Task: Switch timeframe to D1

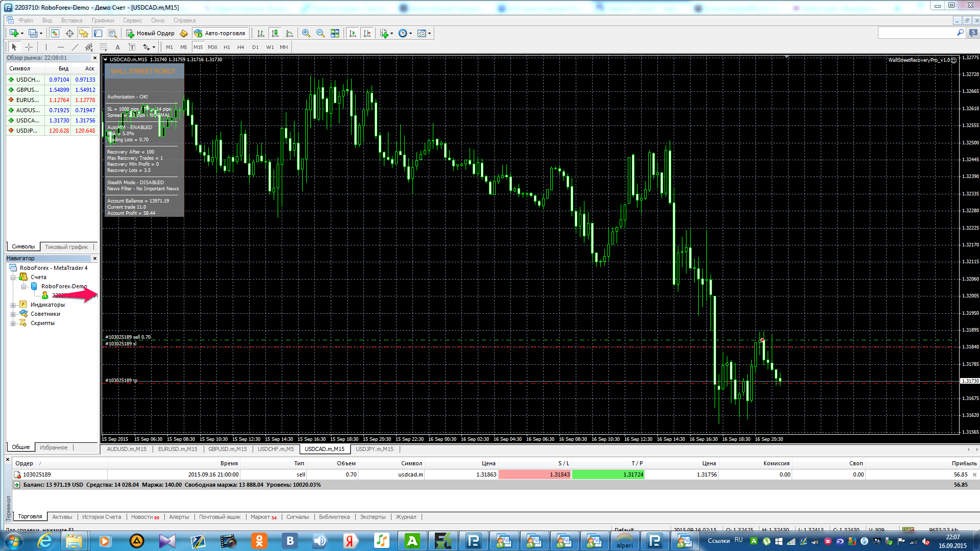Action: pyautogui.click(x=255, y=47)
